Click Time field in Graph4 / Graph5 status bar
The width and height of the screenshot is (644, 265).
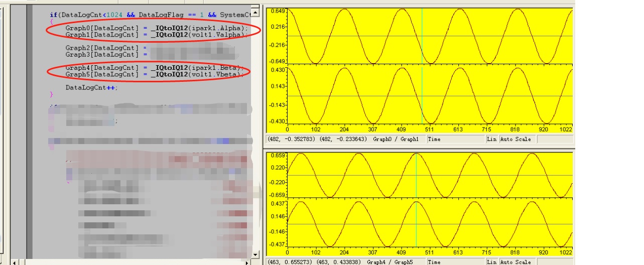pos(456,262)
